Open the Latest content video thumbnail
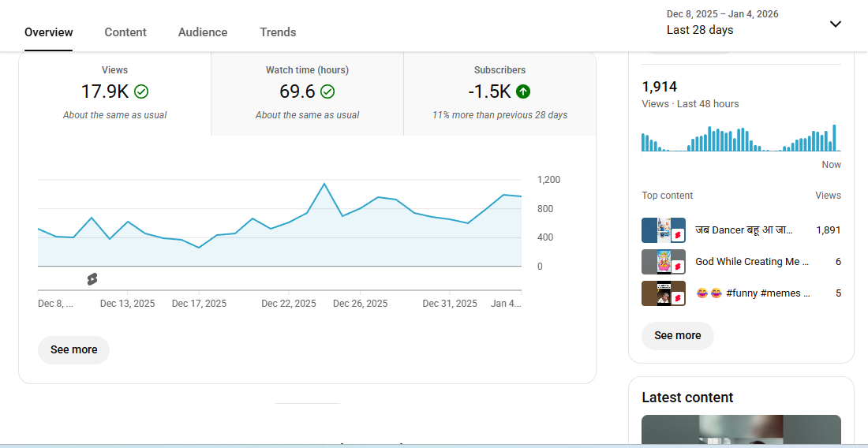The image size is (868, 448). [x=741, y=431]
